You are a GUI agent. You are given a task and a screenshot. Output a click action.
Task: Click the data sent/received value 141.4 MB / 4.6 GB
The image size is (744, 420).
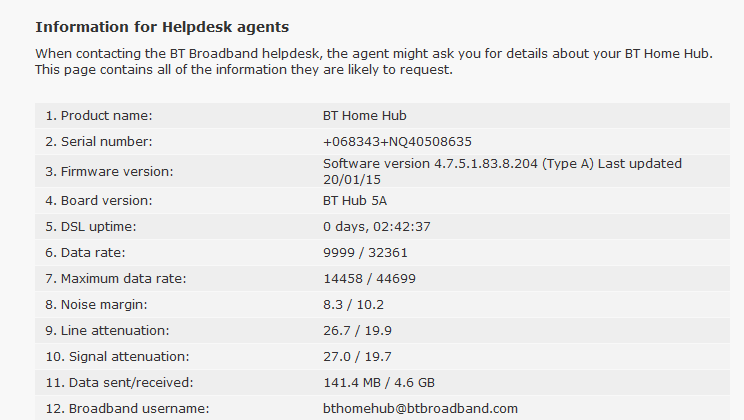tap(379, 383)
